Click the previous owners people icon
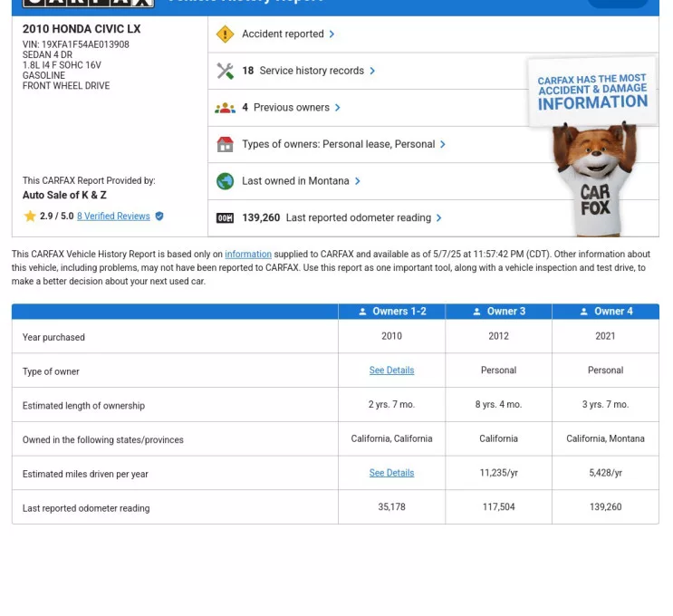The height and width of the screenshot is (616, 673). [x=226, y=108]
